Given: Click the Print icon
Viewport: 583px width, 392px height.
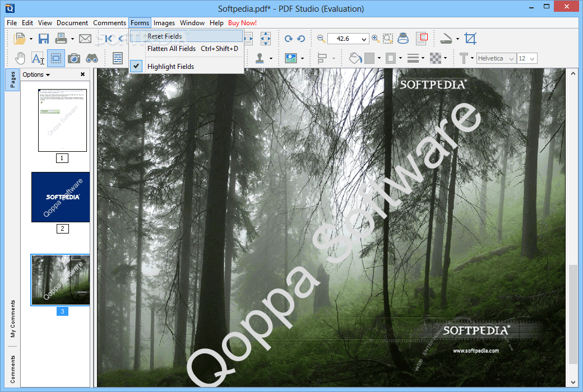Looking at the screenshot, I should [x=61, y=39].
